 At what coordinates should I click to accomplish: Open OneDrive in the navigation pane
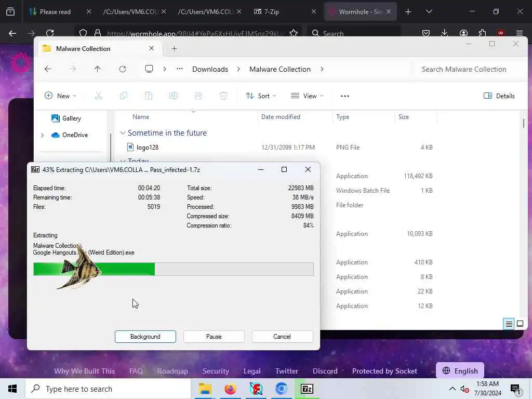[70, 135]
